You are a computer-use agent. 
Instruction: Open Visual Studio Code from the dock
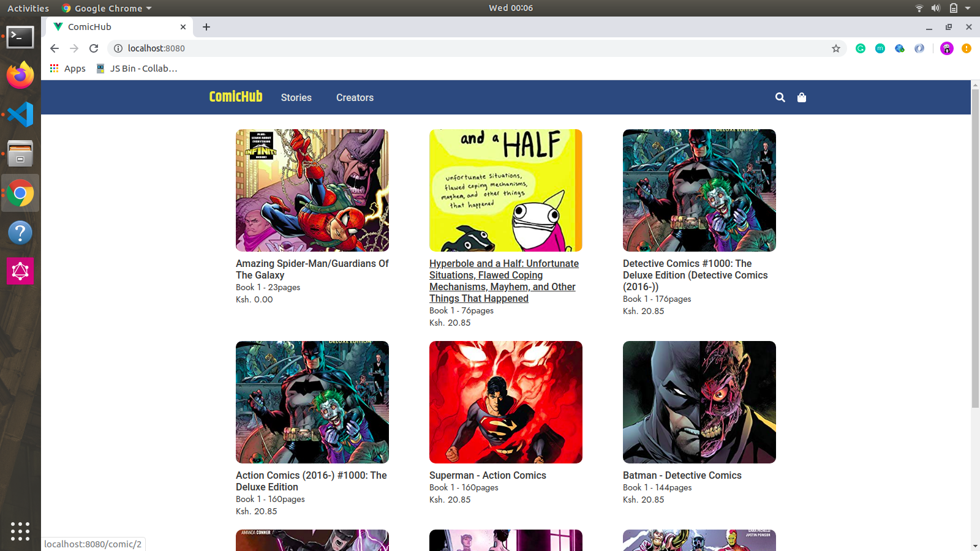(x=20, y=114)
